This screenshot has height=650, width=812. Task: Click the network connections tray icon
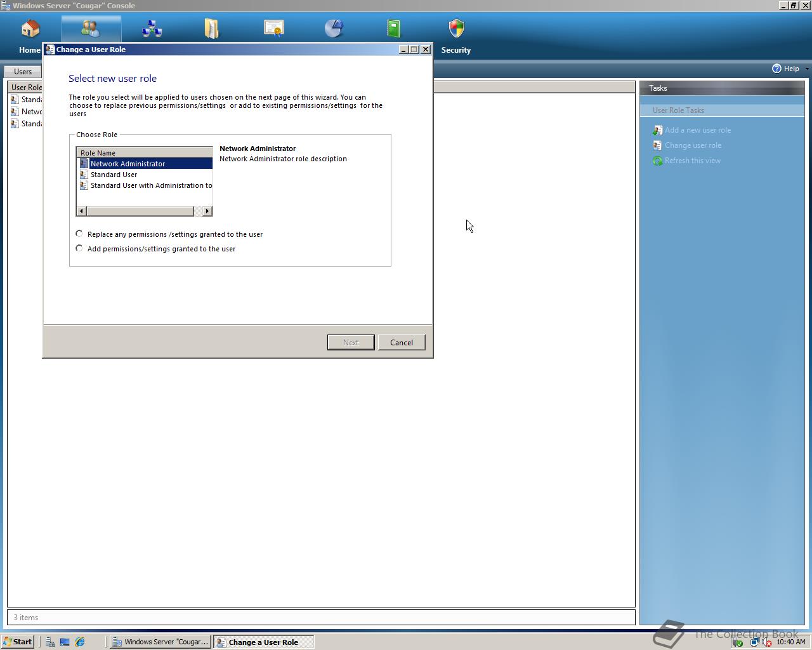coord(754,642)
